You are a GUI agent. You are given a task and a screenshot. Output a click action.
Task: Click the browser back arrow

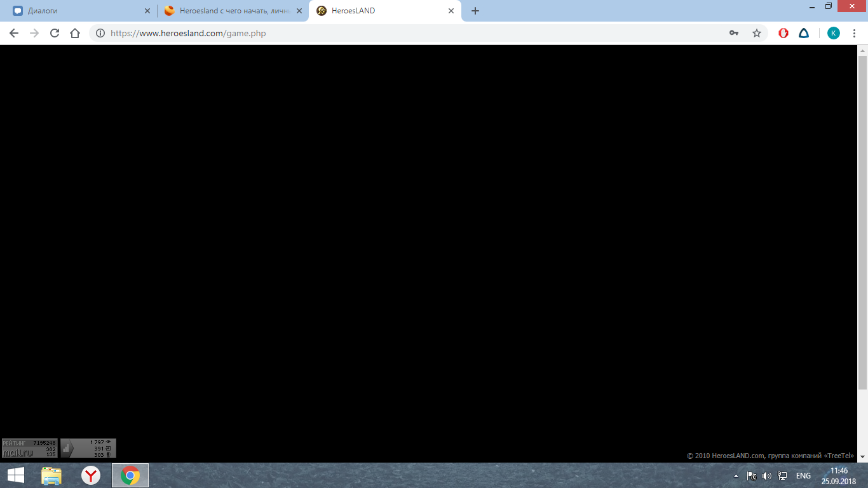(14, 33)
